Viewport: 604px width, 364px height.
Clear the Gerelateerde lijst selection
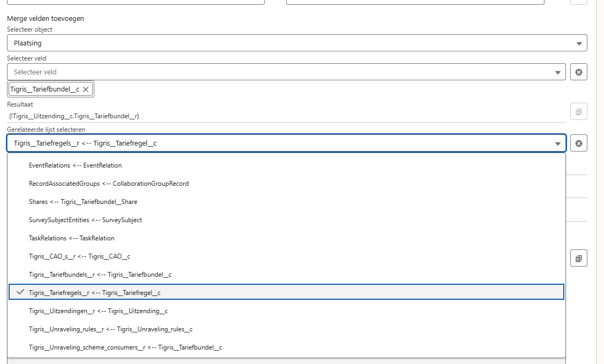(578, 143)
